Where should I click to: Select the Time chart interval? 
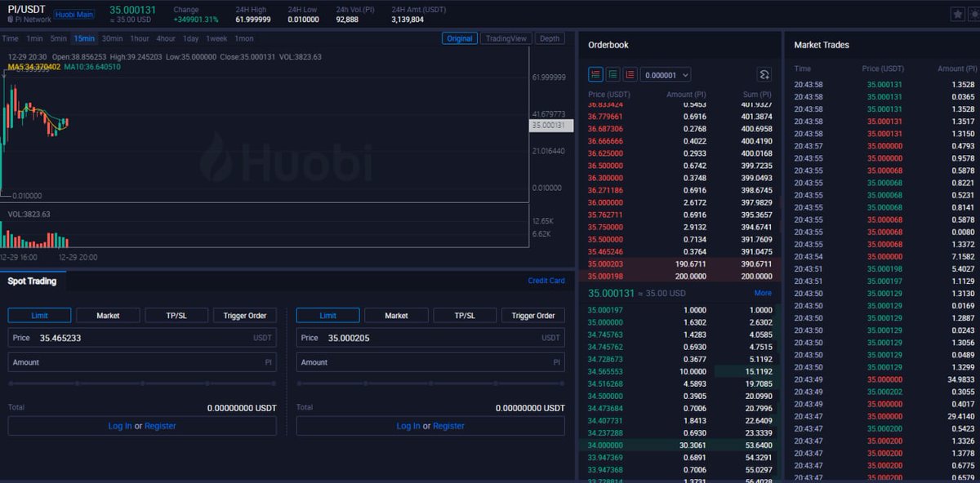coord(10,38)
